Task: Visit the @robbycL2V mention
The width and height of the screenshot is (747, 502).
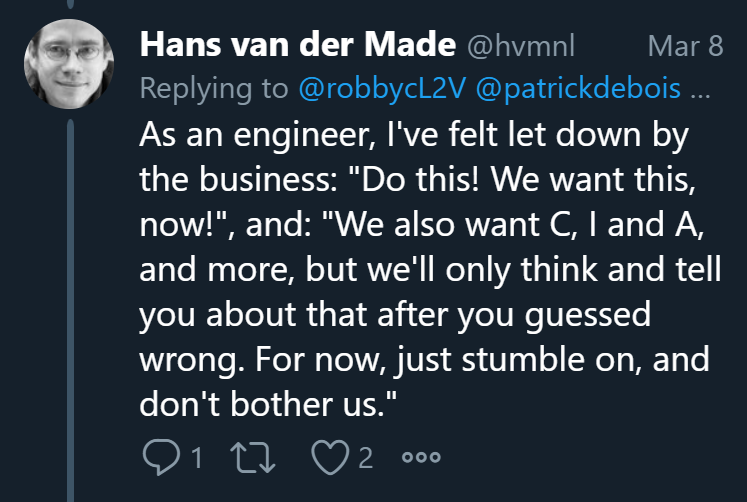Action: pyautogui.click(x=383, y=89)
